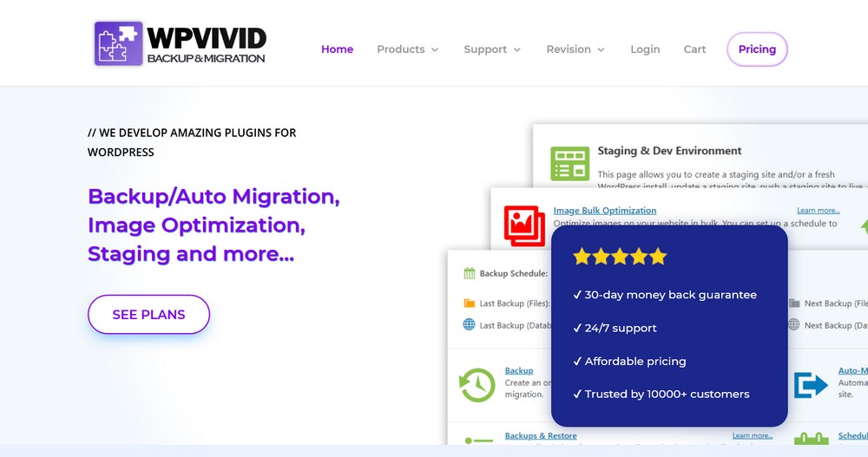868x457 pixels.
Task: Open the Backups & Restore link
Action: coord(540,435)
